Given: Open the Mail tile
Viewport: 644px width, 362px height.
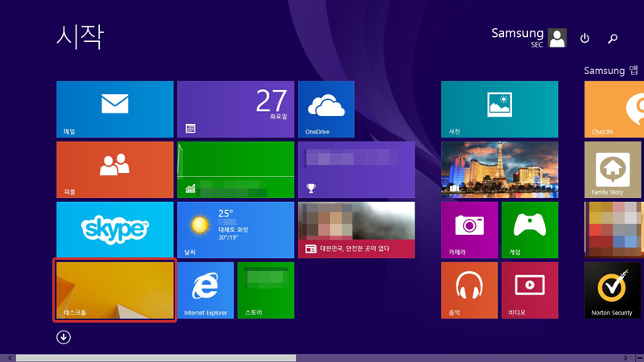Looking at the screenshot, I should point(115,109).
